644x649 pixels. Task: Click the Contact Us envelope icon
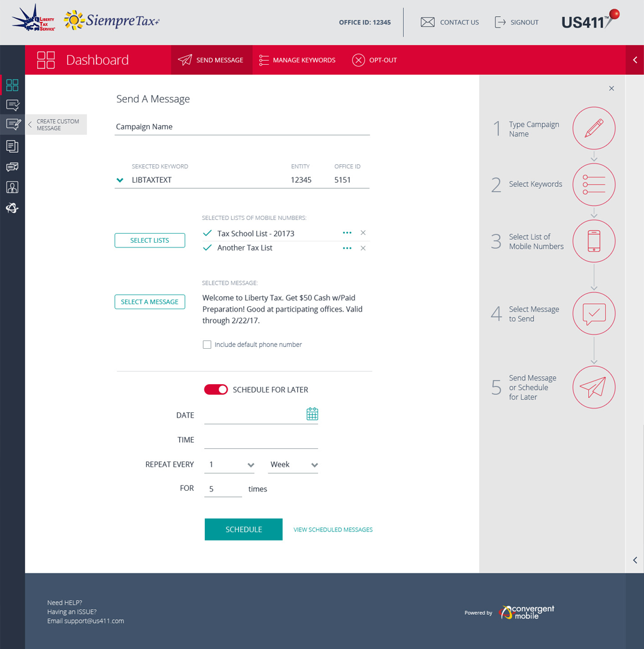(428, 22)
